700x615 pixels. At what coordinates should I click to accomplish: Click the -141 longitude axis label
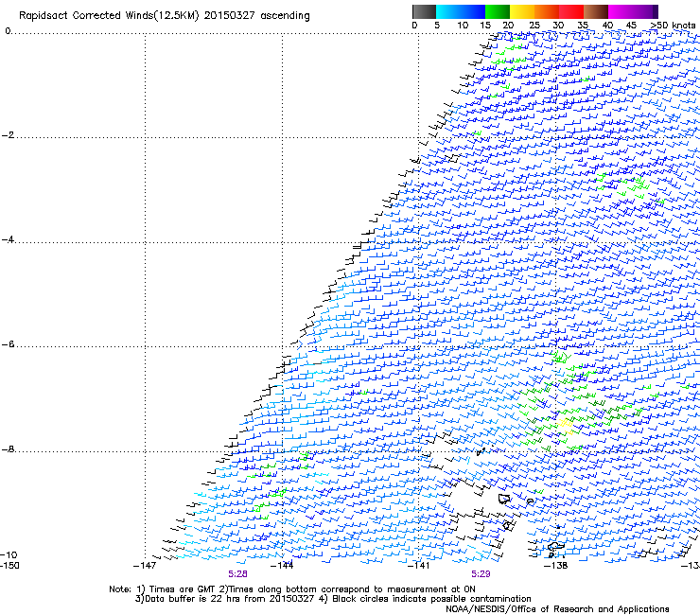tap(418, 566)
